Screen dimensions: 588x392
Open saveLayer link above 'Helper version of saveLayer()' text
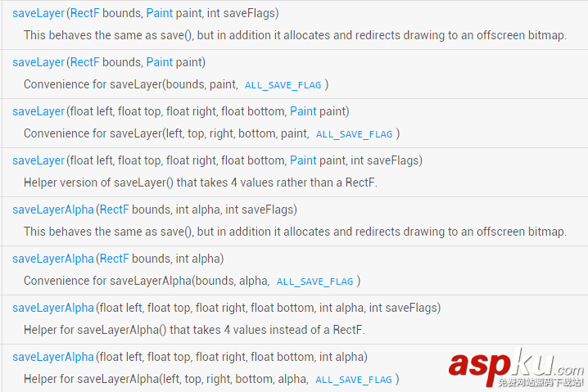tap(38, 160)
